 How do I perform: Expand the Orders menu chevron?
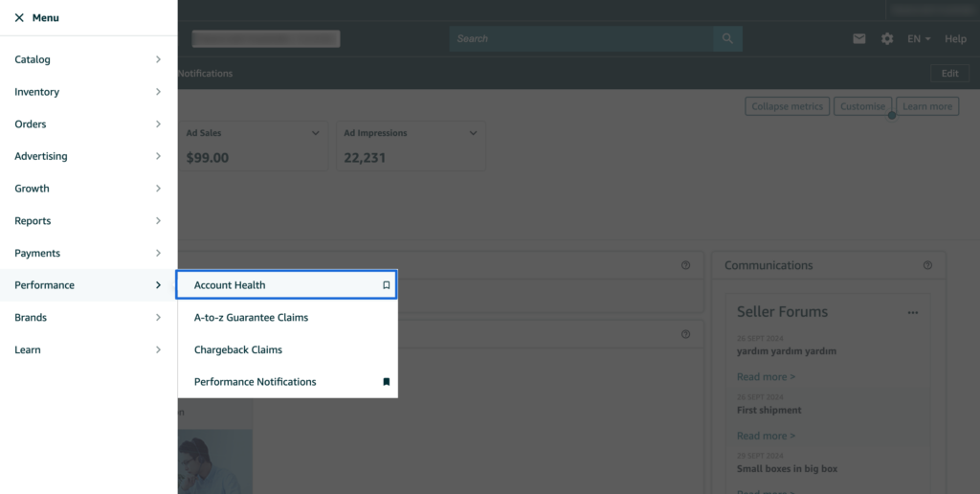pyautogui.click(x=158, y=123)
